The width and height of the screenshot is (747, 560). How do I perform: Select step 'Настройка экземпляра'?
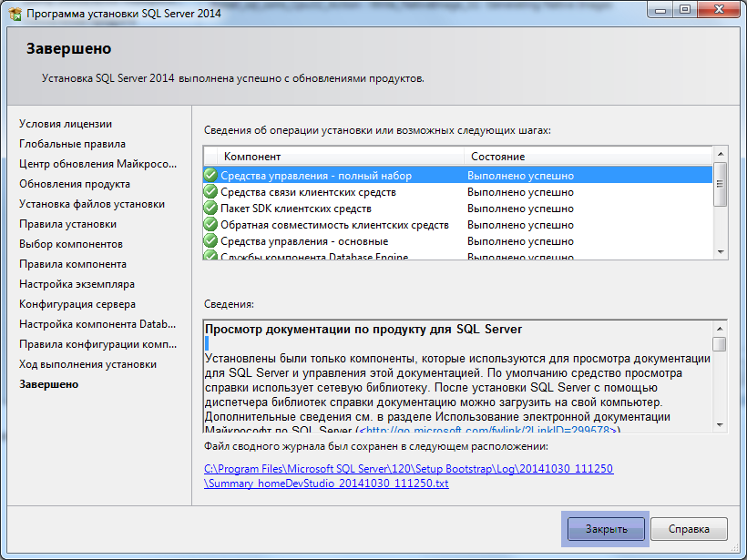(x=77, y=284)
